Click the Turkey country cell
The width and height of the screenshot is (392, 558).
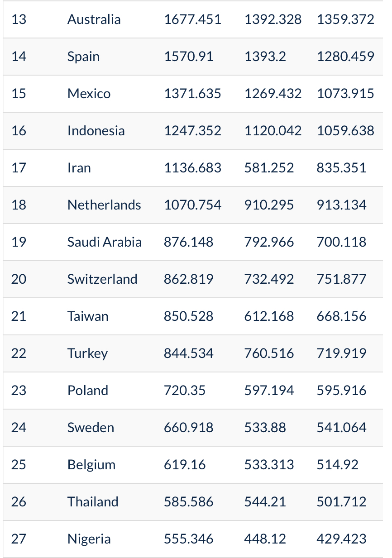point(88,353)
